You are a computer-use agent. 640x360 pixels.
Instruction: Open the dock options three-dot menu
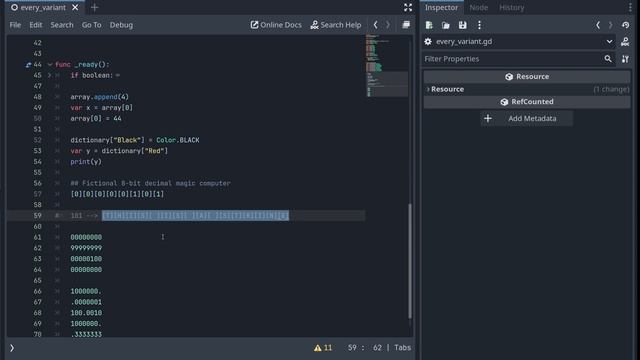pyautogui.click(x=630, y=7)
